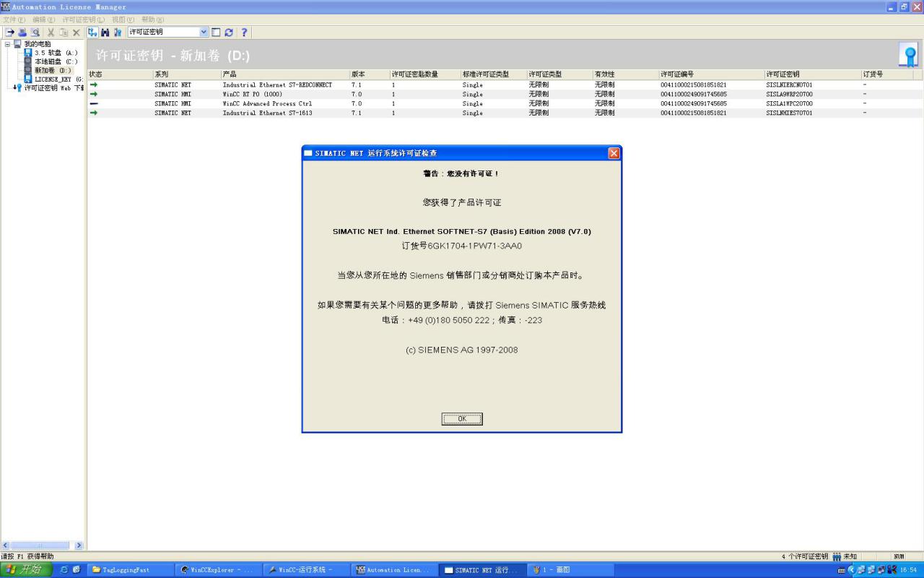Select 许可证密钥 Web 下载 tree item
Viewport: 924px width, 578px height.
(x=54, y=88)
